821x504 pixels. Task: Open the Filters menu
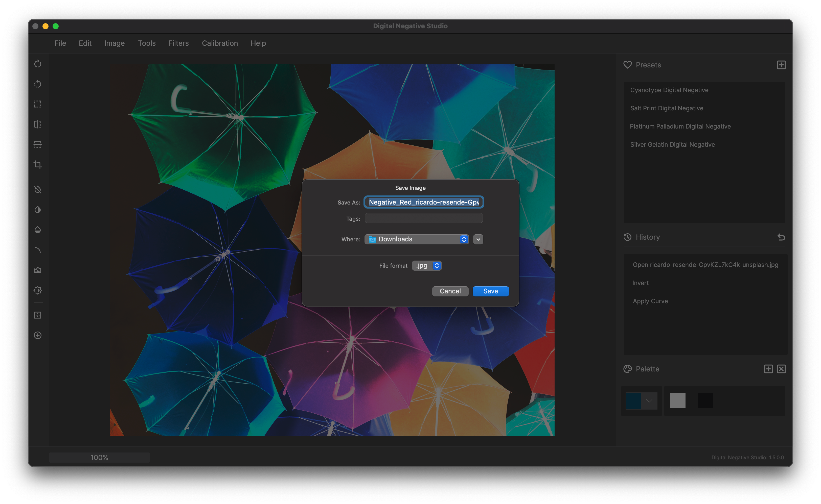[178, 43]
